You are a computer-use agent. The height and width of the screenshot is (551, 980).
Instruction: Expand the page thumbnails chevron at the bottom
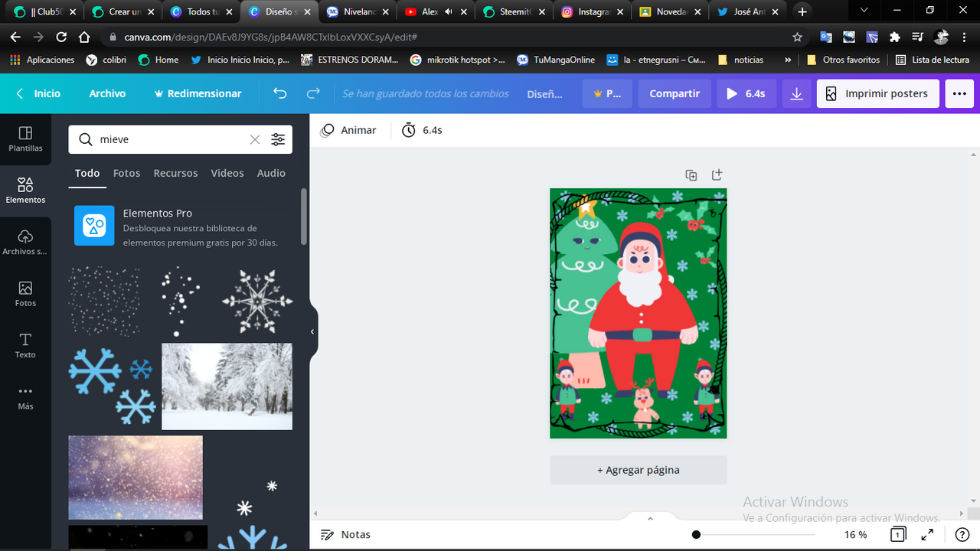coord(650,519)
